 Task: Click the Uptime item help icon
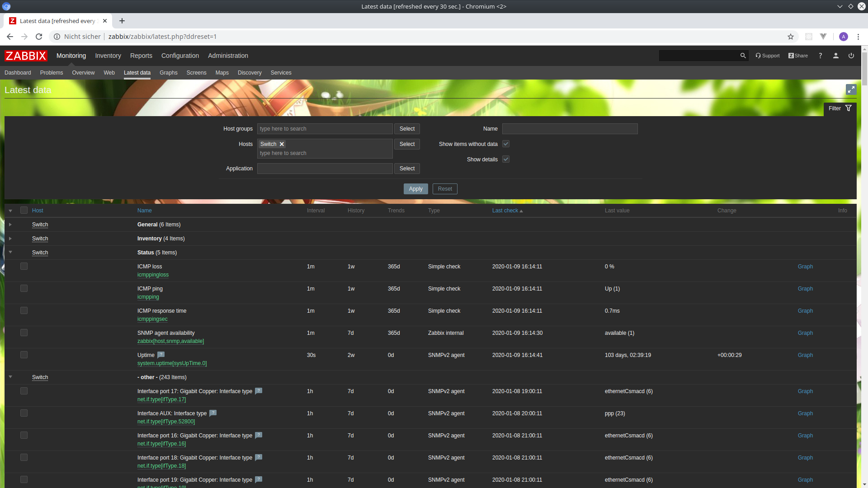(x=161, y=355)
